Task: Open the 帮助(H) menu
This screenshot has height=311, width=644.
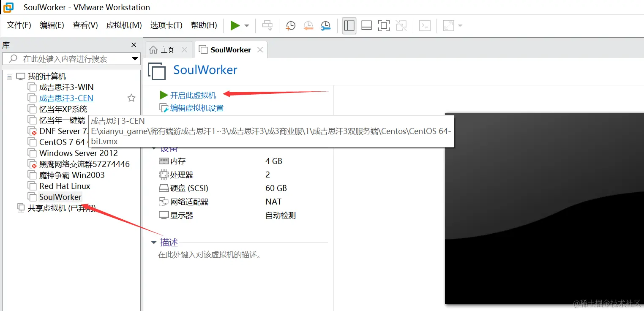Action: 204,25
